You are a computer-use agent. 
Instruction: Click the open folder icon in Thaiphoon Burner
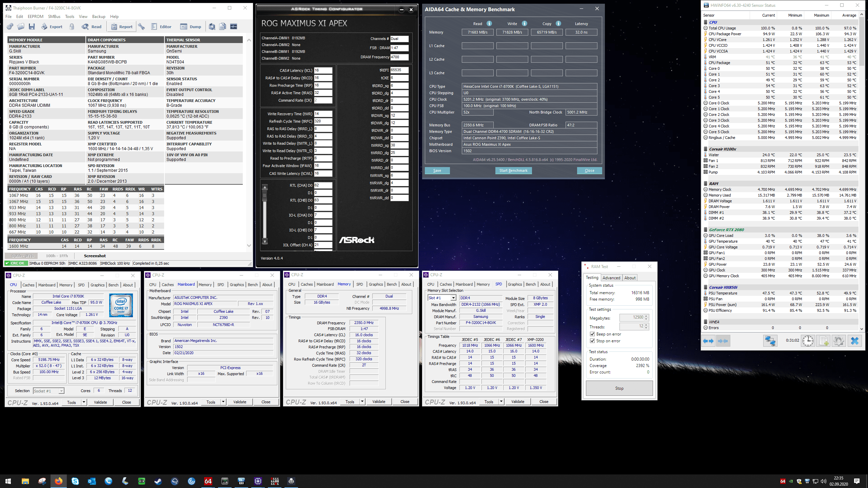(x=21, y=26)
